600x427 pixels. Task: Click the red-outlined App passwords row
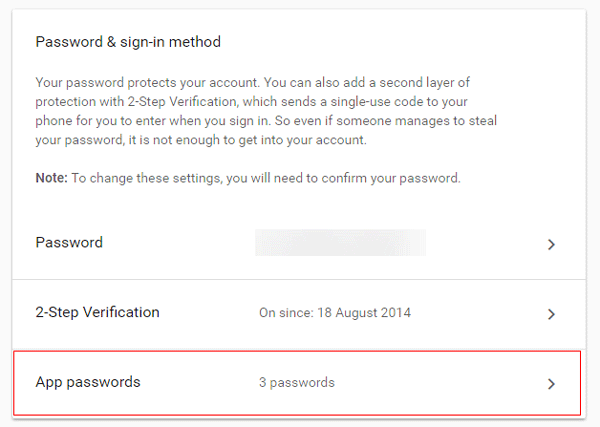pos(297,383)
